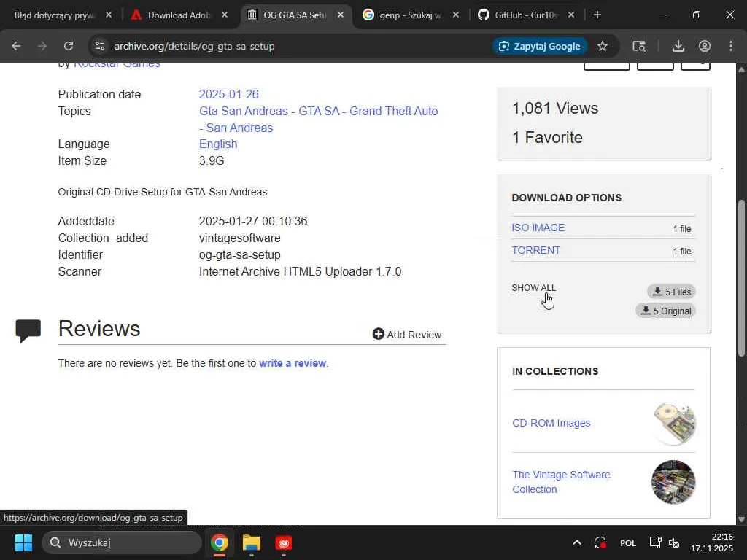Download the 5 Original files button
Viewport: 747px width, 560px height.
(665, 311)
